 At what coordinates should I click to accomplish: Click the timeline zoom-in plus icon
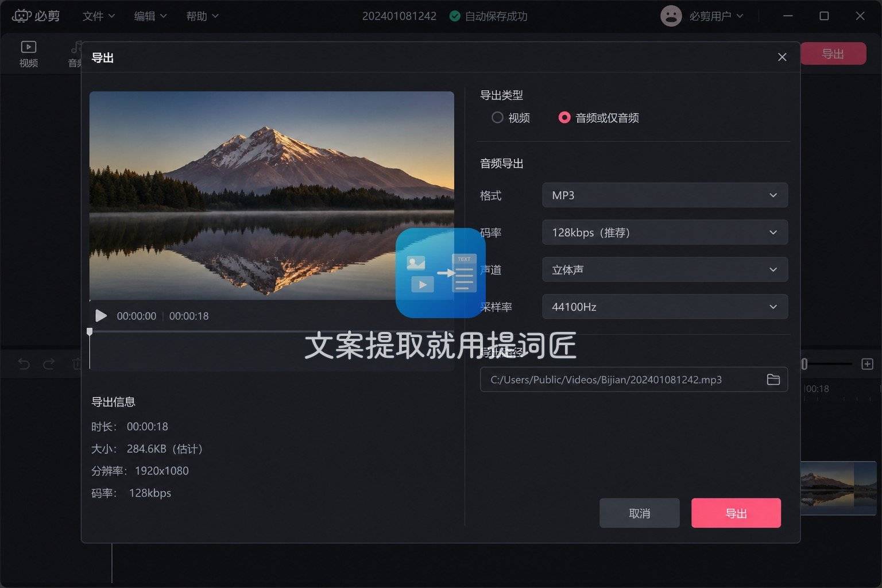[867, 364]
